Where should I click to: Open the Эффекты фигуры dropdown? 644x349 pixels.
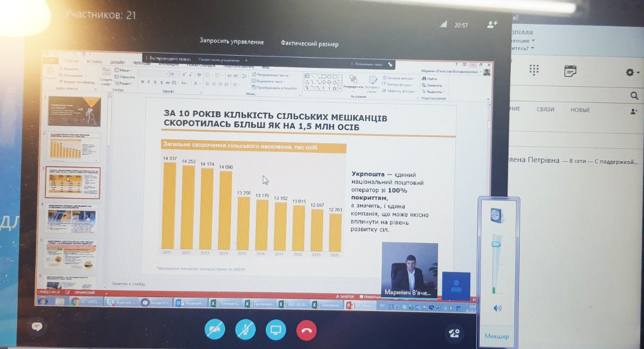tap(399, 91)
